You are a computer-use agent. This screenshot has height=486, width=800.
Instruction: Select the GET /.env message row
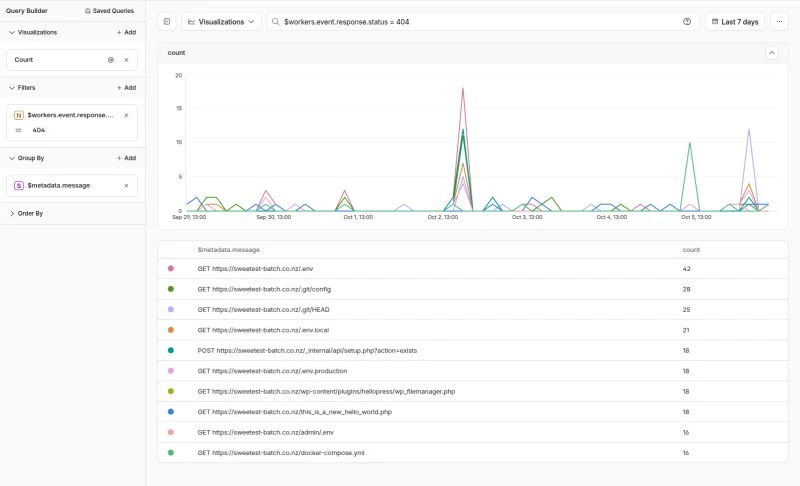[x=473, y=269]
